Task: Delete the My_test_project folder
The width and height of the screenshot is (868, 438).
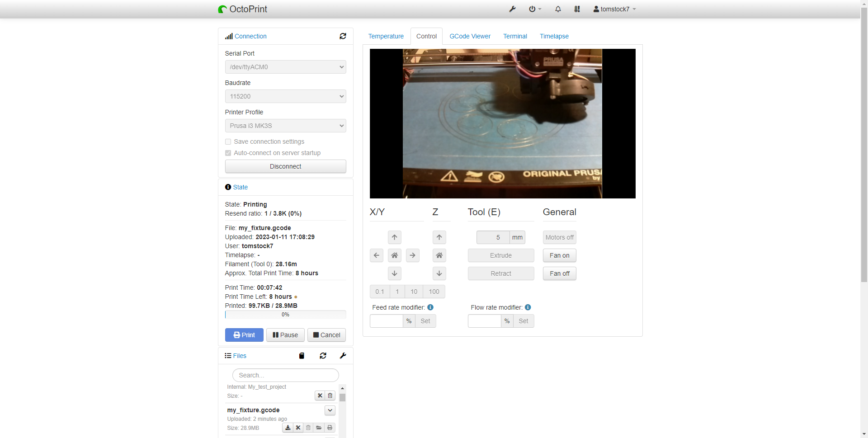Action: point(330,396)
